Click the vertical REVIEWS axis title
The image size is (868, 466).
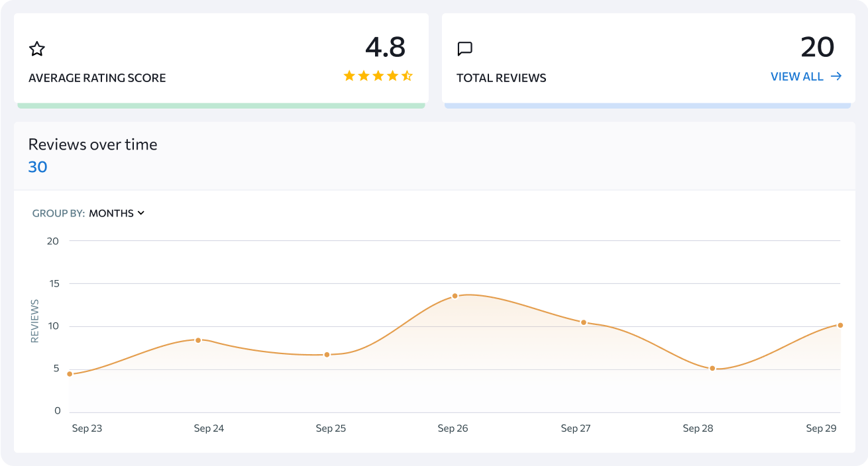pos(35,321)
